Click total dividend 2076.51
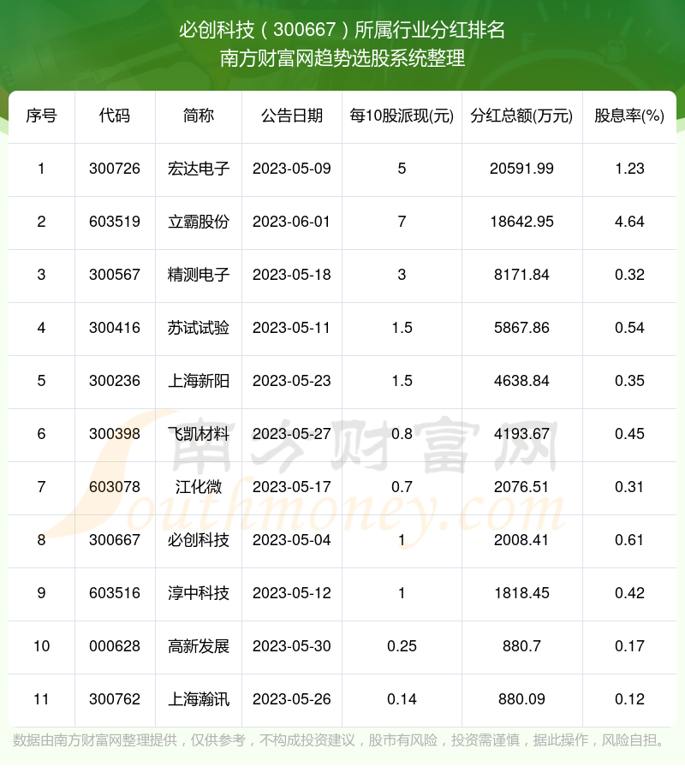 [x=521, y=487]
